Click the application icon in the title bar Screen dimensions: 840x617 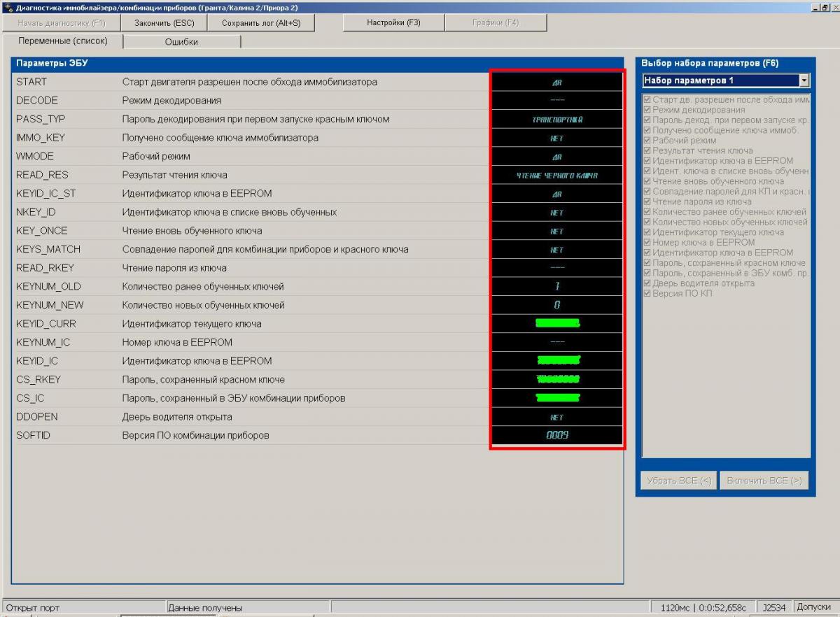[x=8, y=8]
